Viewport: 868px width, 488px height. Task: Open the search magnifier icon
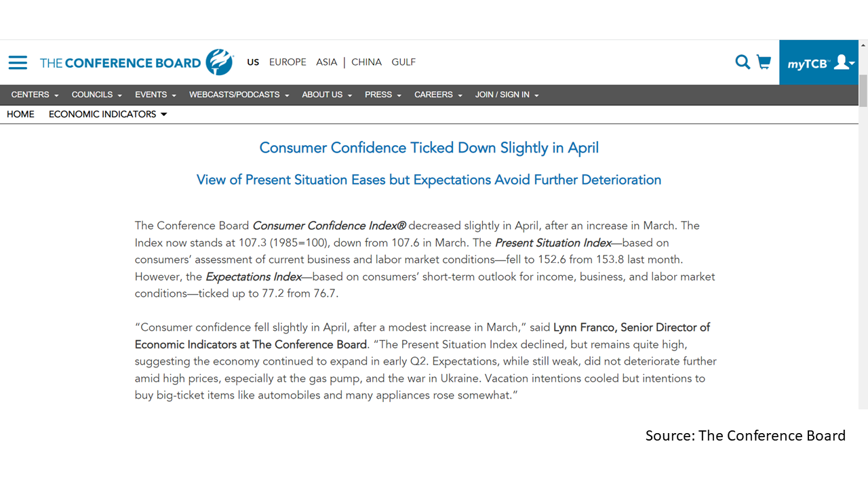pos(743,62)
